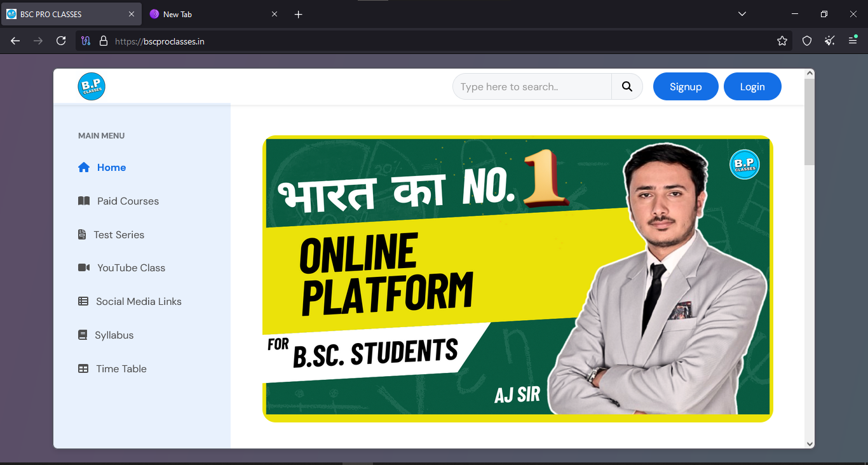Image resolution: width=868 pixels, height=465 pixels.
Task: Click the Time Table grid icon
Action: (x=83, y=368)
